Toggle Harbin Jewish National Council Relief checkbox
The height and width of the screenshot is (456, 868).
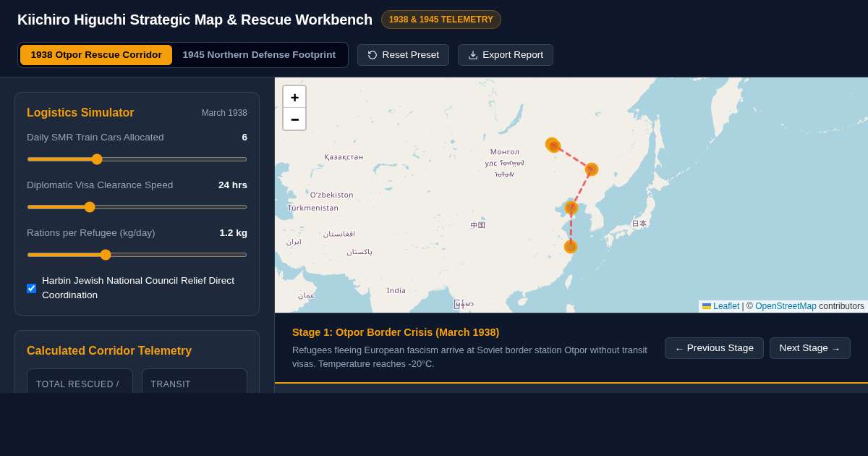point(32,288)
